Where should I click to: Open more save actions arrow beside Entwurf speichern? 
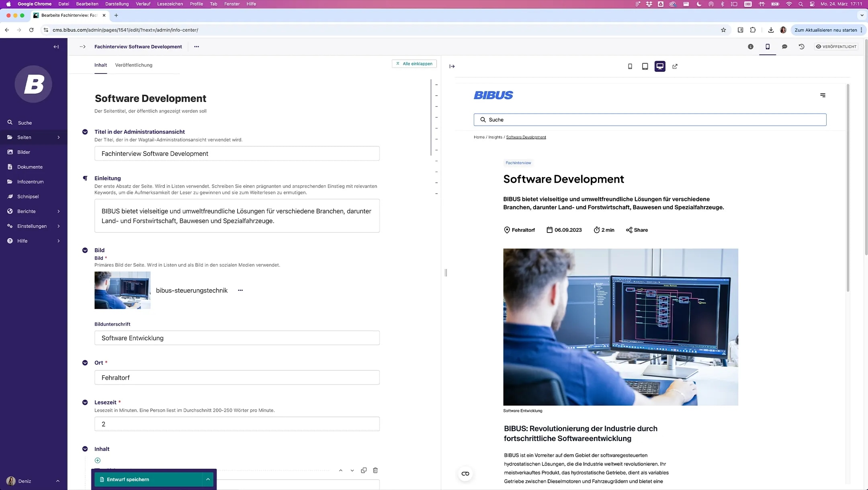pyautogui.click(x=208, y=480)
